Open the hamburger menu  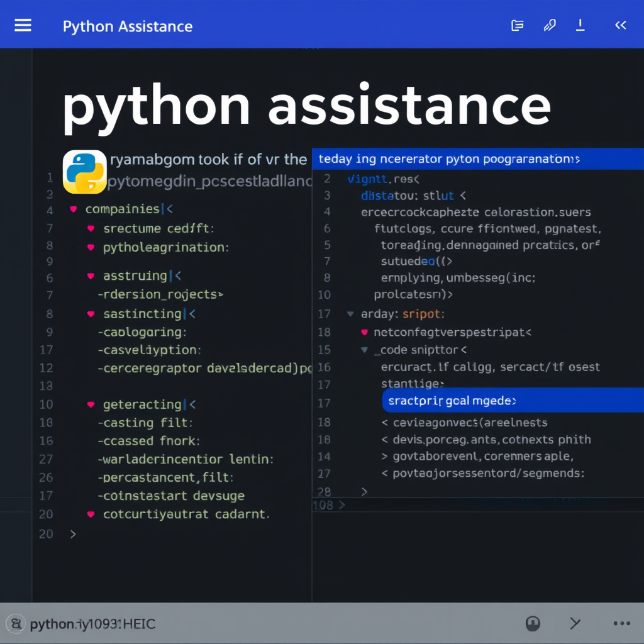23,25
